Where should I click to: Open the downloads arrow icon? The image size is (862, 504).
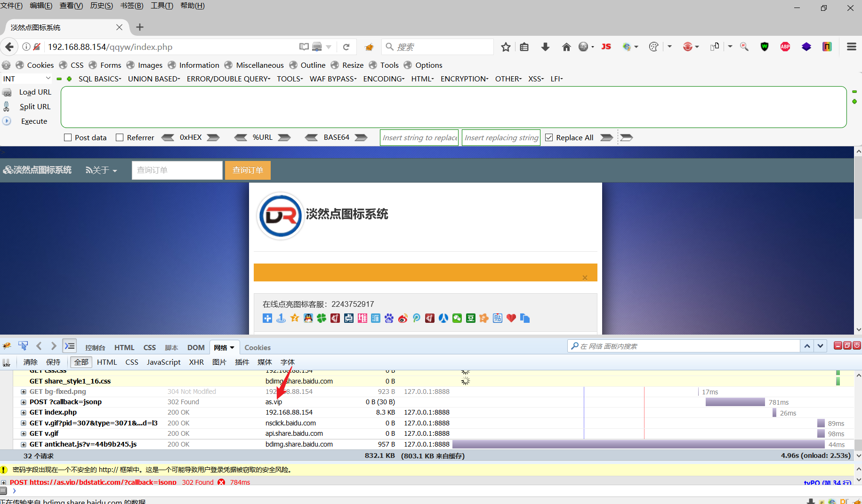[545, 47]
